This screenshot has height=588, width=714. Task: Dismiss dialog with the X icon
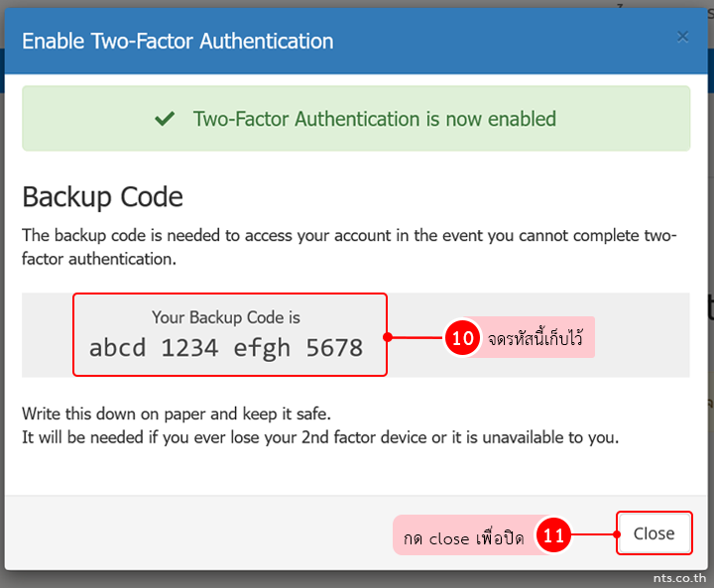pyautogui.click(x=682, y=37)
